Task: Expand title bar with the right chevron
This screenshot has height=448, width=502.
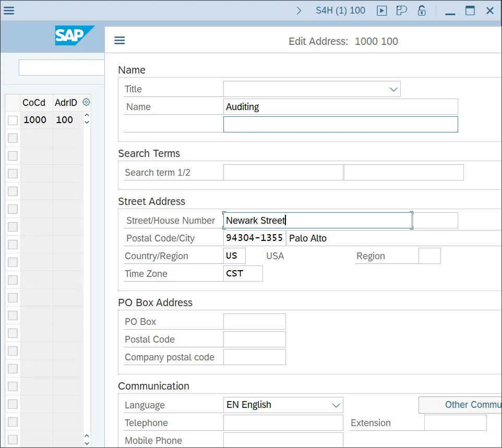Action: (299, 10)
